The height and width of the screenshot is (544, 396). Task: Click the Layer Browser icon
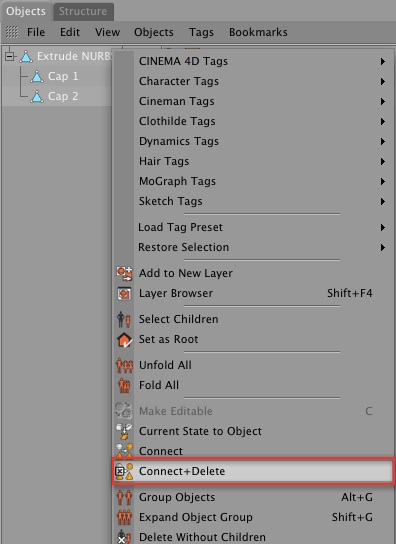(x=124, y=294)
